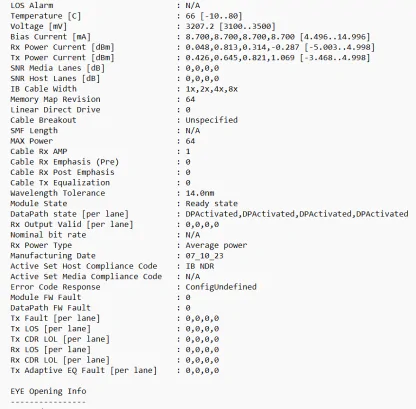
Task: Click Manufacturing Date value 07_10_23
Action: 204,256
